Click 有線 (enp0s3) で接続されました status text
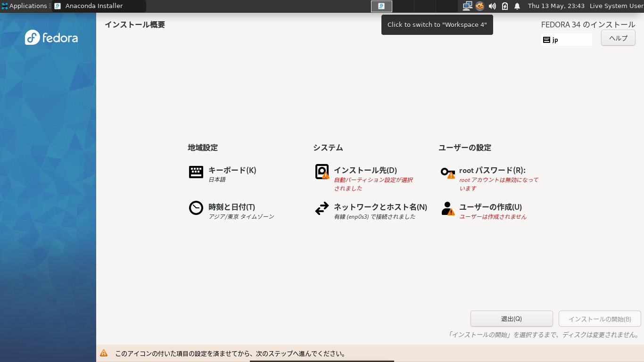Screen dimensions: 644x362 375,216
